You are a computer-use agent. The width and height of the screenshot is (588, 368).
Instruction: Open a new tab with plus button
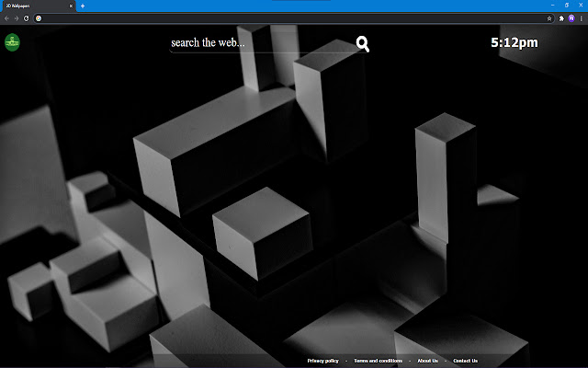[83, 6]
